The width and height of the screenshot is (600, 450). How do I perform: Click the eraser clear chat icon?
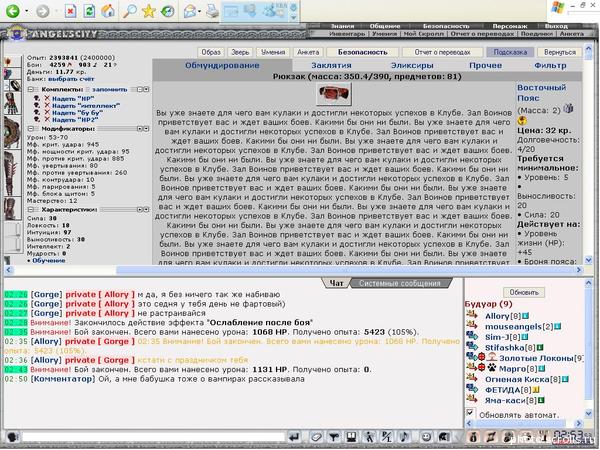316,437
